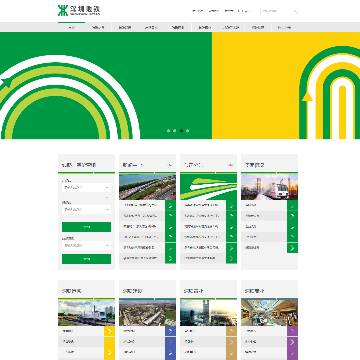Click the search text field beside the magnifier

[x=276, y=11]
